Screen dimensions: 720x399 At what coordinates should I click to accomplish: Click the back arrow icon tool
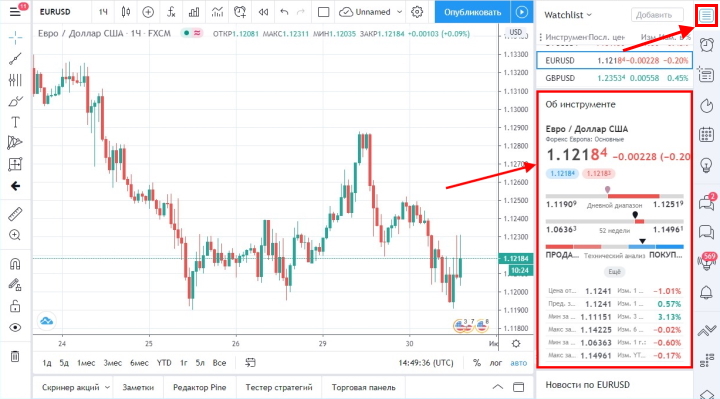pos(15,186)
